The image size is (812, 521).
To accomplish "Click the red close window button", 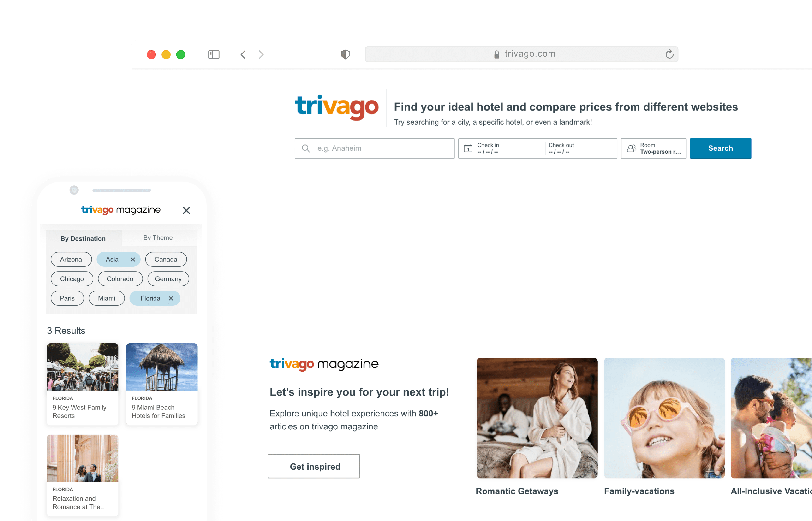I will [151, 54].
